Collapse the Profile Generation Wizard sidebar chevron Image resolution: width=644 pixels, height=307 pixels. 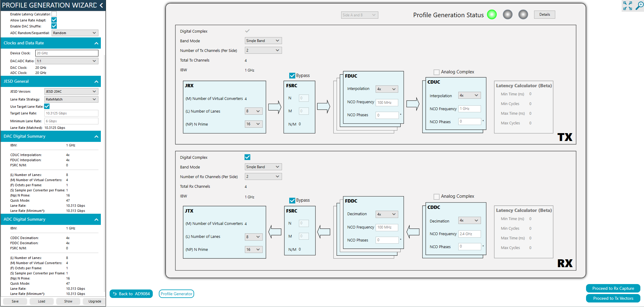click(101, 5)
